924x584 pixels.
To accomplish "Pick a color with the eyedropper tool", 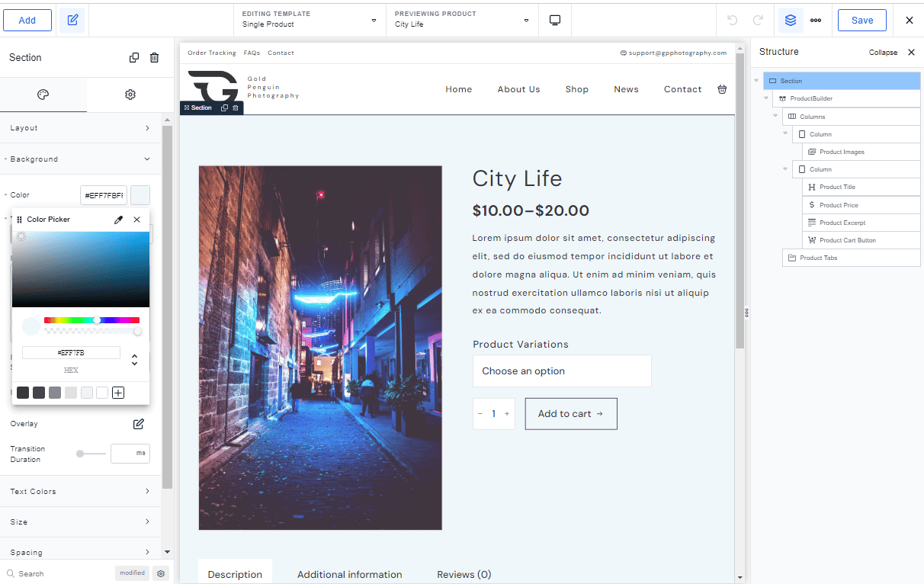I will 118,220.
